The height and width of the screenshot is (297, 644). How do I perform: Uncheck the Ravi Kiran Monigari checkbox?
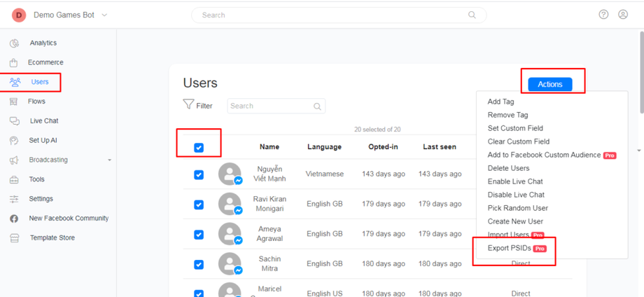click(x=199, y=205)
